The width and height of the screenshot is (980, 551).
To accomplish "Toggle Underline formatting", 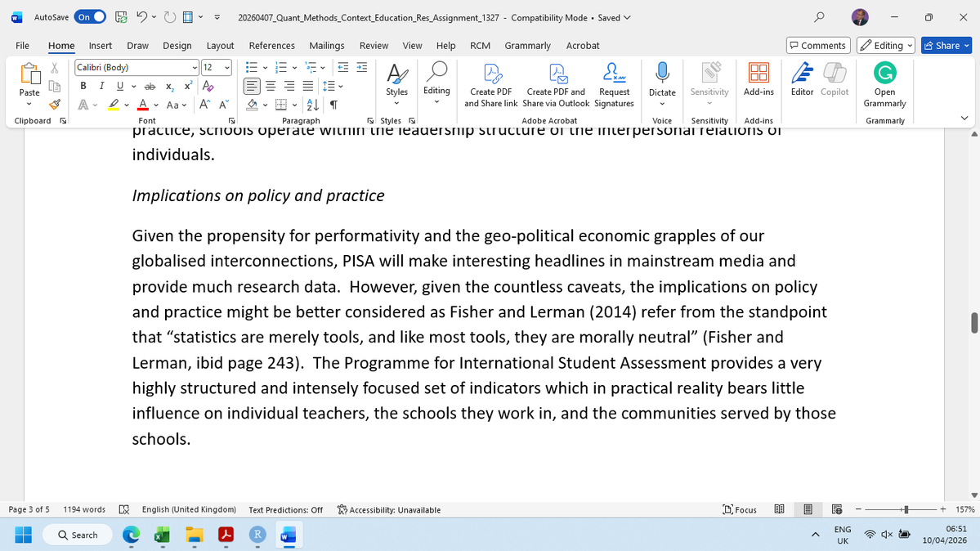I will coord(120,87).
